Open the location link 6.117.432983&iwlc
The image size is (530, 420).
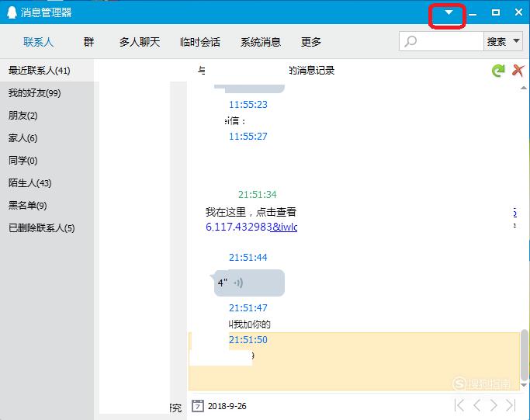[251, 227]
